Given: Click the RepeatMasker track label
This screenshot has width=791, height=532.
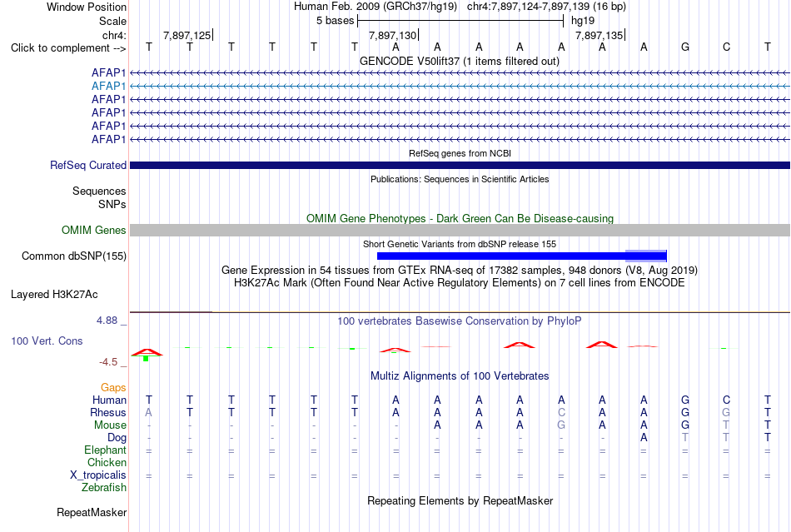Looking at the screenshot, I should point(92,513).
